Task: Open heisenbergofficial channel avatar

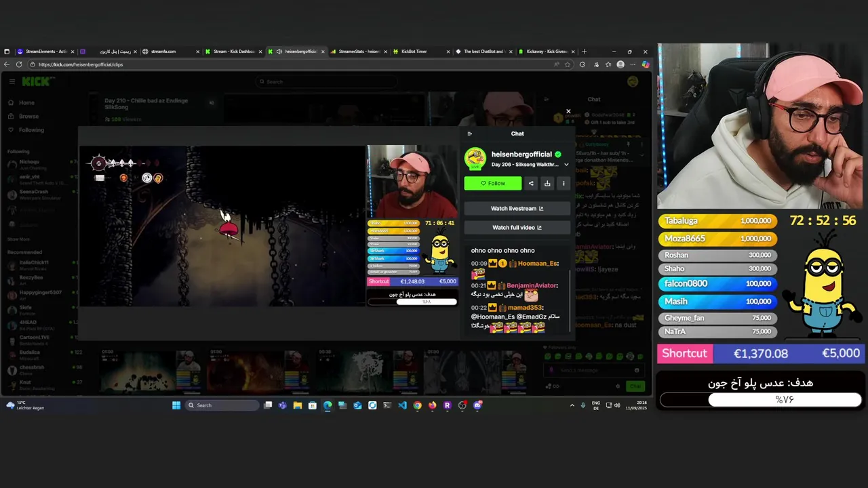Action: pyautogui.click(x=475, y=159)
